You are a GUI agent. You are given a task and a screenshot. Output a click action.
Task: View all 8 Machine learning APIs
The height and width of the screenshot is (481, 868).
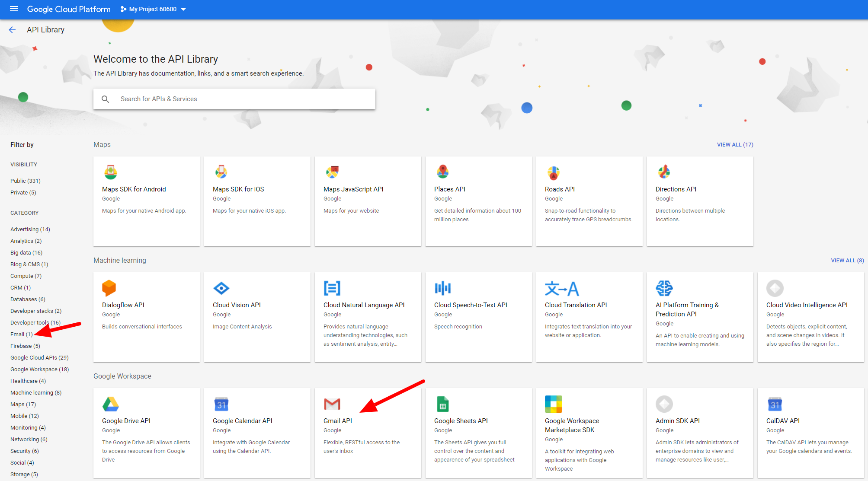847,260
